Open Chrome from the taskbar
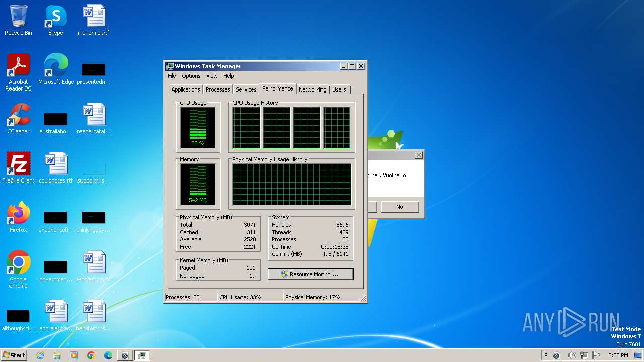Screen dimensions: 644x362 pos(91,355)
